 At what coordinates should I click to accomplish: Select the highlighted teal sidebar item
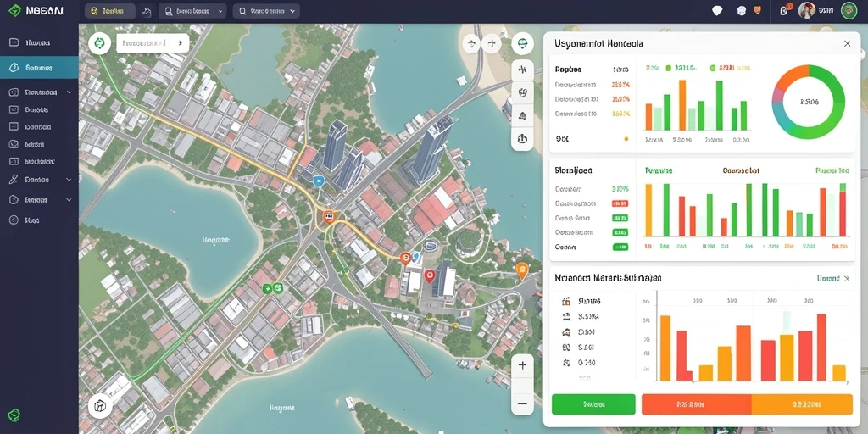pos(39,68)
